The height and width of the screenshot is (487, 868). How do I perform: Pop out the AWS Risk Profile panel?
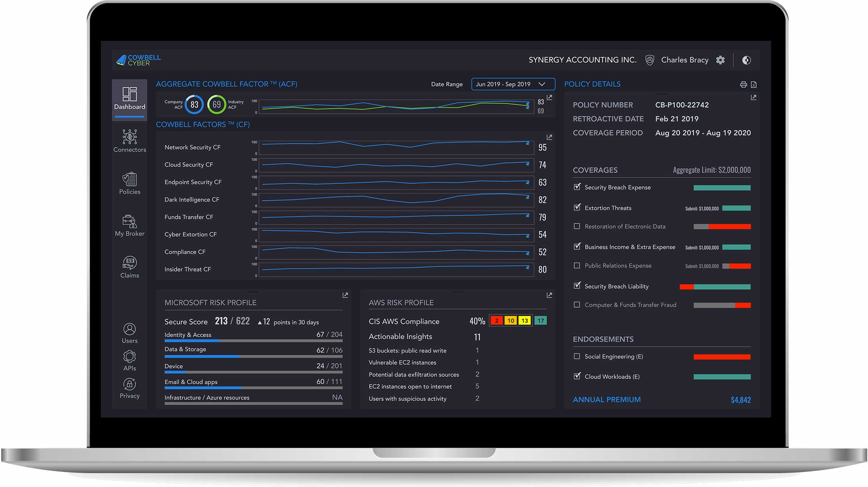click(549, 295)
